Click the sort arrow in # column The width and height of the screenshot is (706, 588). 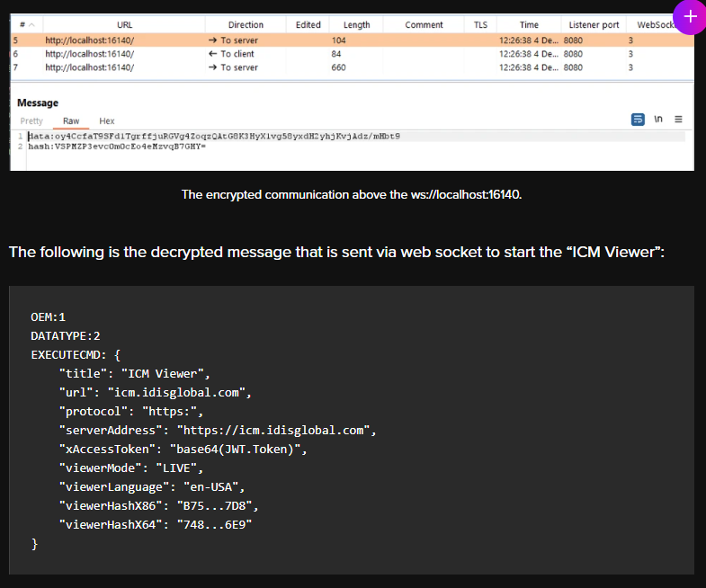click(32, 25)
